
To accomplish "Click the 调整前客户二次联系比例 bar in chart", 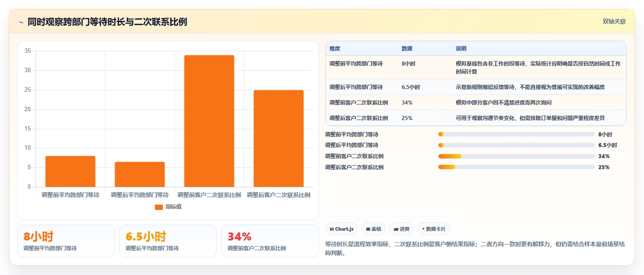I will [x=209, y=121].
